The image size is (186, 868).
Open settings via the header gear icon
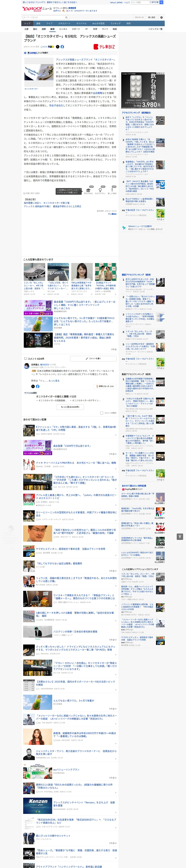(x=161, y=18)
